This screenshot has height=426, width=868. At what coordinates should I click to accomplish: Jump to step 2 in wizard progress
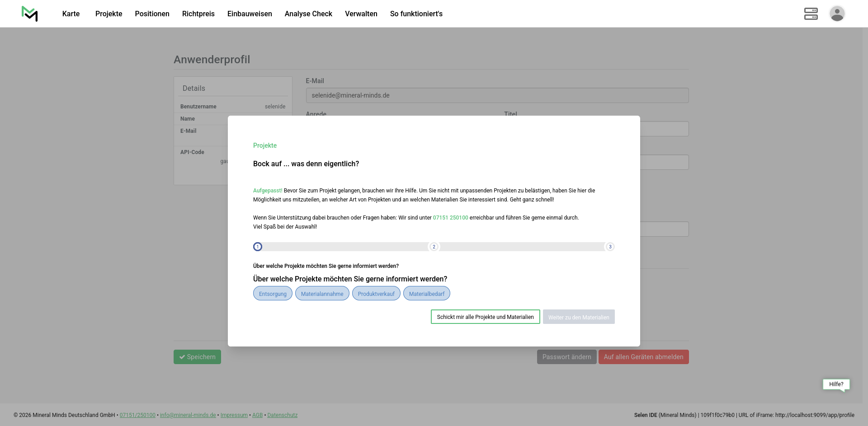[x=434, y=247]
